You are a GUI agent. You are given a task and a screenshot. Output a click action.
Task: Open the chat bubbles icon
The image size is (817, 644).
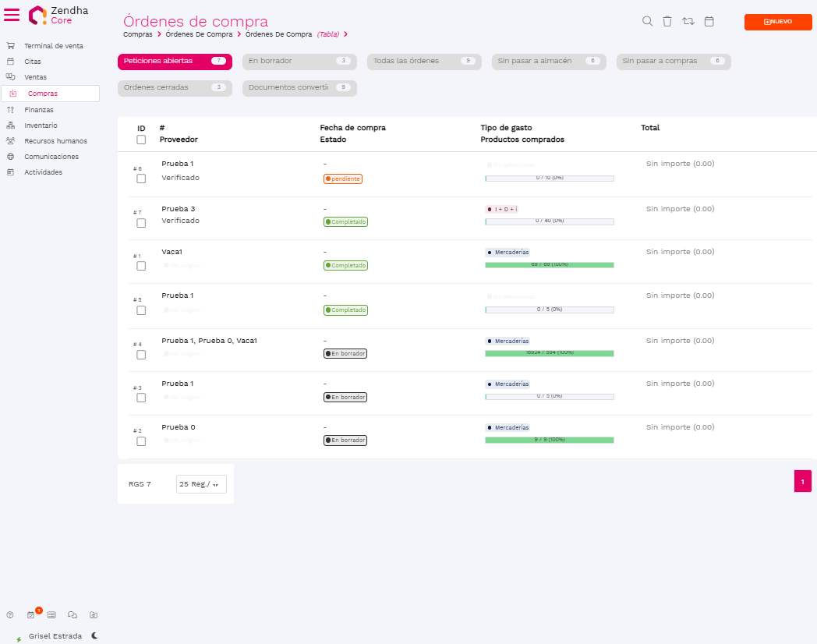click(x=73, y=615)
